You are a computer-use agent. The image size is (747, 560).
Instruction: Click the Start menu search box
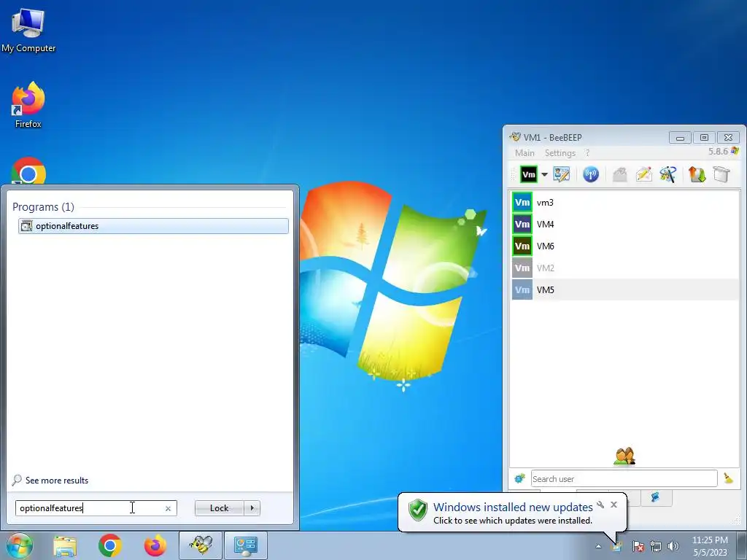click(96, 508)
